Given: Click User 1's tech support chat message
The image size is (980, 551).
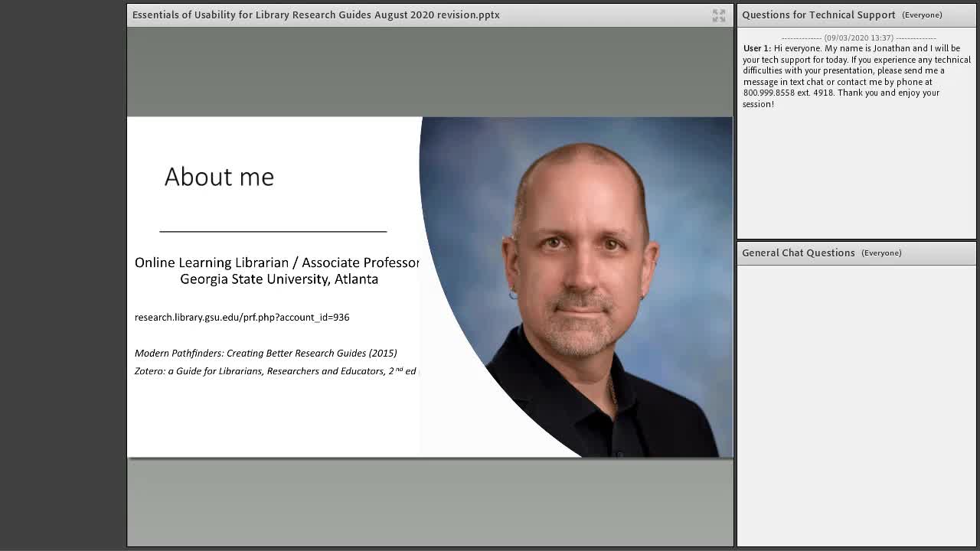Looking at the screenshot, I should (x=856, y=76).
